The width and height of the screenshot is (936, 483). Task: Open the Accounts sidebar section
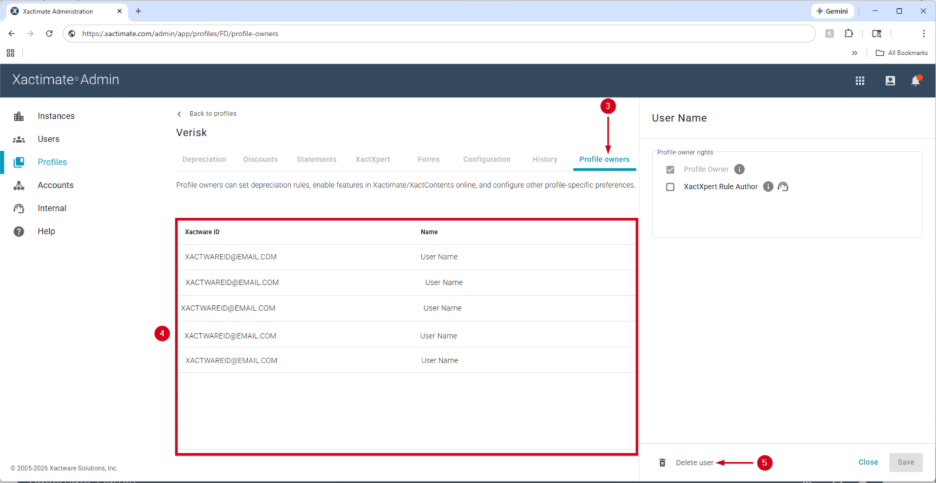pyautogui.click(x=55, y=185)
